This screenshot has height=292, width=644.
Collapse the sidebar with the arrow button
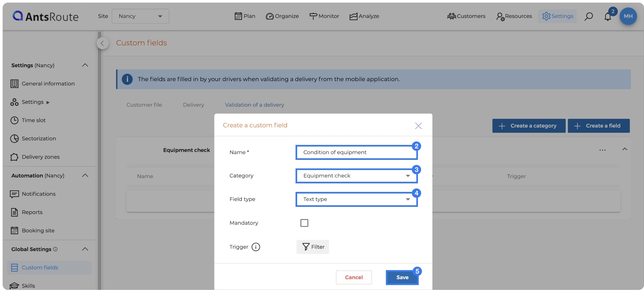pos(102,43)
